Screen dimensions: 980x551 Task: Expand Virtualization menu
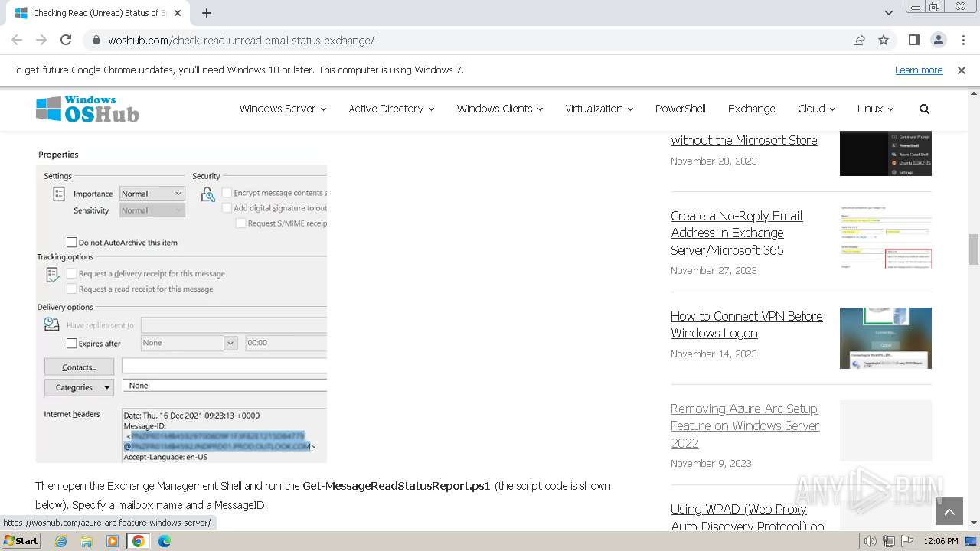coord(599,109)
